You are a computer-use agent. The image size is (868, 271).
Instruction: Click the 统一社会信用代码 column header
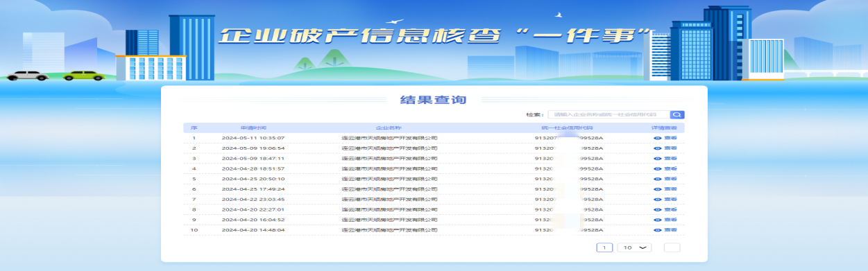[568, 128]
